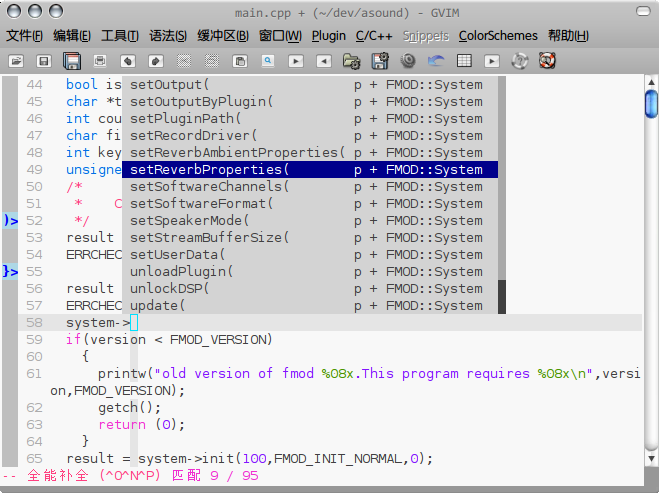Open the 工具(T) menu

click(x=120, y=36)
